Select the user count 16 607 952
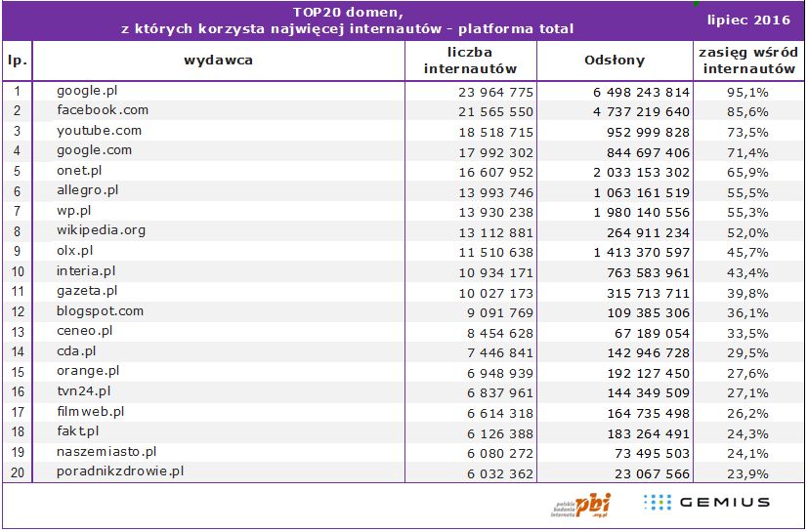The height and width of the screenshot is (532, 808). 495,173
